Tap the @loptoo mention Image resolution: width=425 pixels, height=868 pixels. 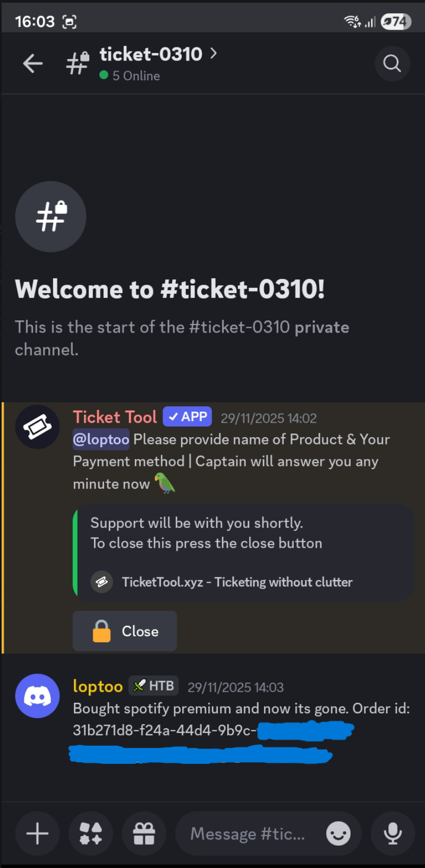(x=101, y=439)
